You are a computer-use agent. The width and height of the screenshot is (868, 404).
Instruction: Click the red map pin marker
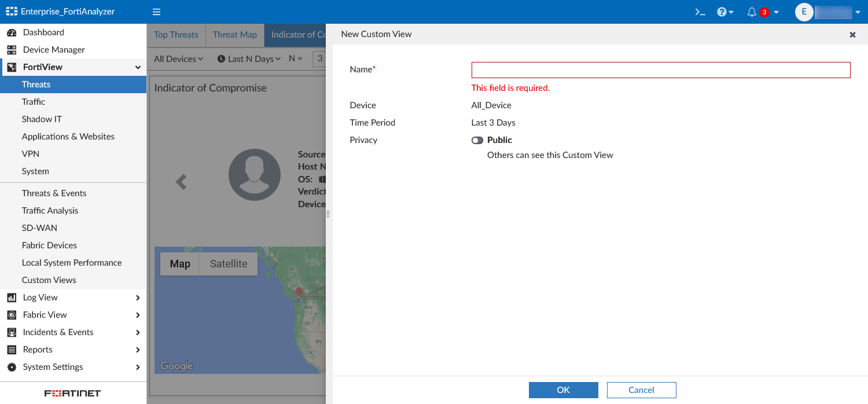click(299, 292)
